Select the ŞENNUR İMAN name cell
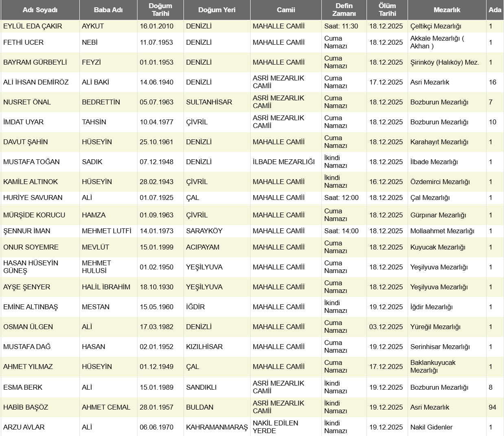 [x=27, y=231]
